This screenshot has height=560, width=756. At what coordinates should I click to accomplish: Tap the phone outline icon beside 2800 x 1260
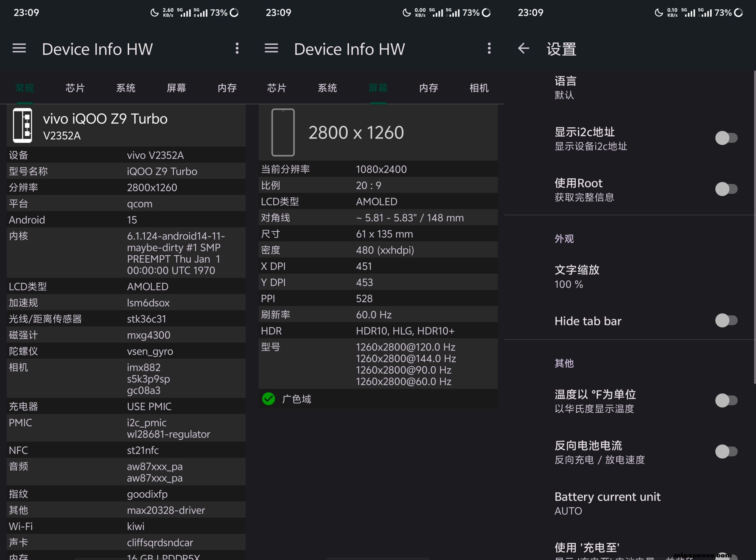click(283, 132)
